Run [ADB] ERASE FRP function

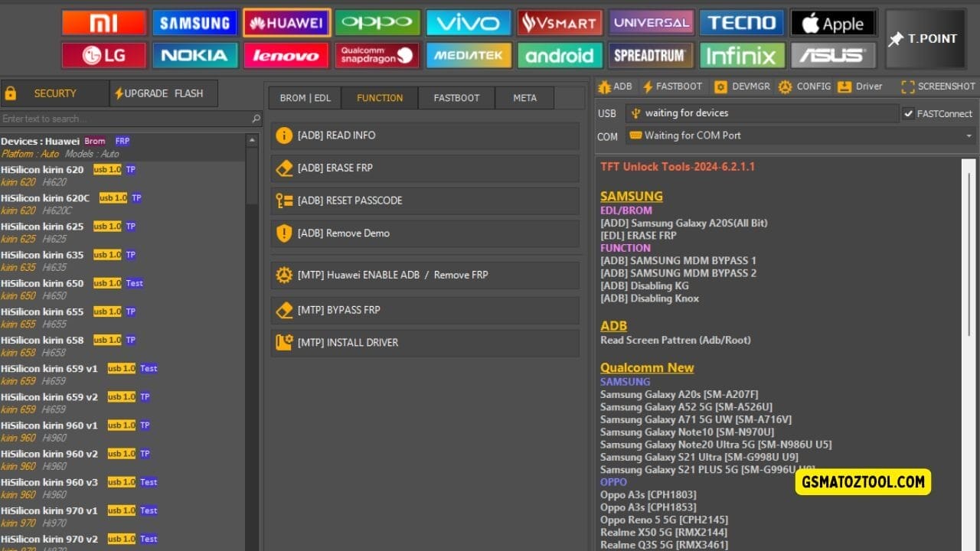[x=424, y=168]
